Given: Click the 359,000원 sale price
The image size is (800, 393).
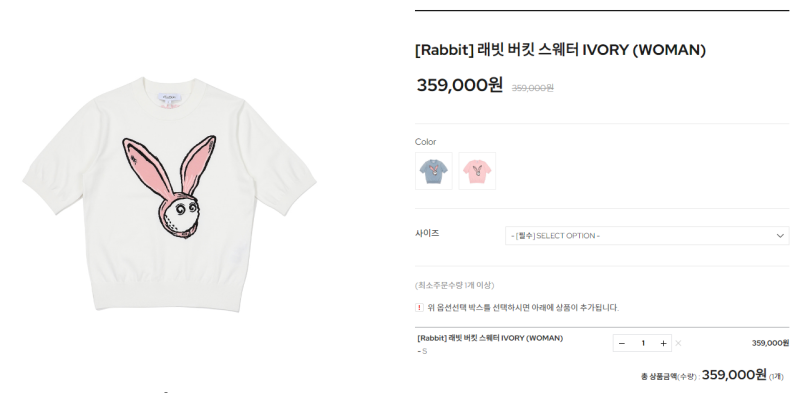Looking at the screenshot, I should [460, 85].
